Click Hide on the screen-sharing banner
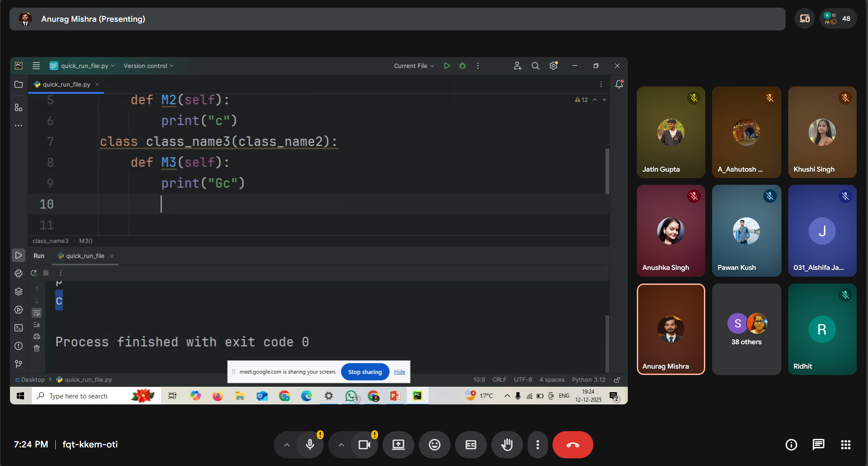868x466 pixels. [399, 372]
